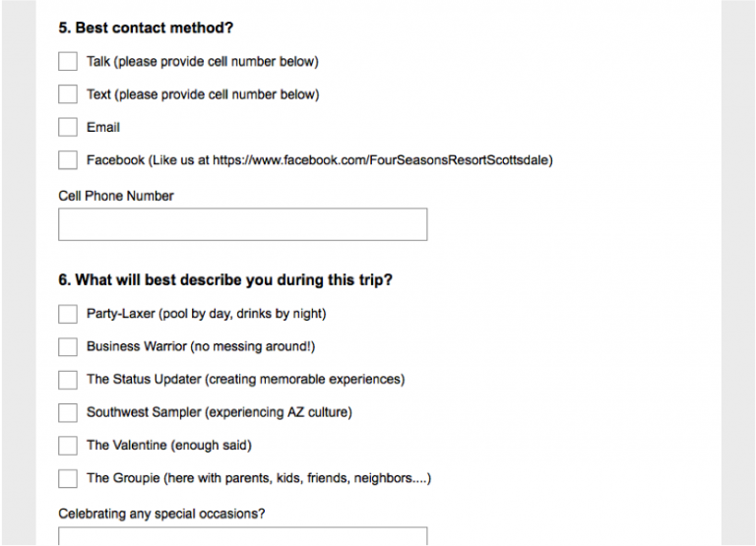756x546 pixels.
Task: Tick the Email checkbox
Action: coord(68,127)
